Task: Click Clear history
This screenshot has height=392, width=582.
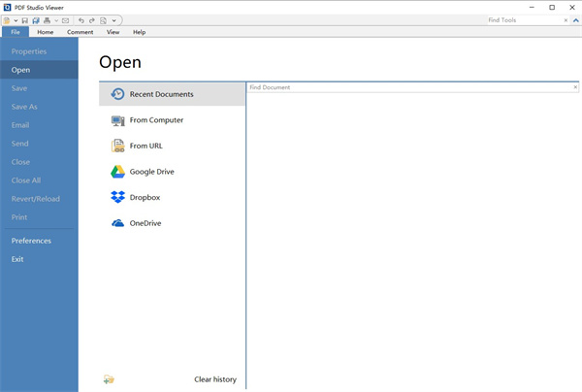Action: (214, 379)
